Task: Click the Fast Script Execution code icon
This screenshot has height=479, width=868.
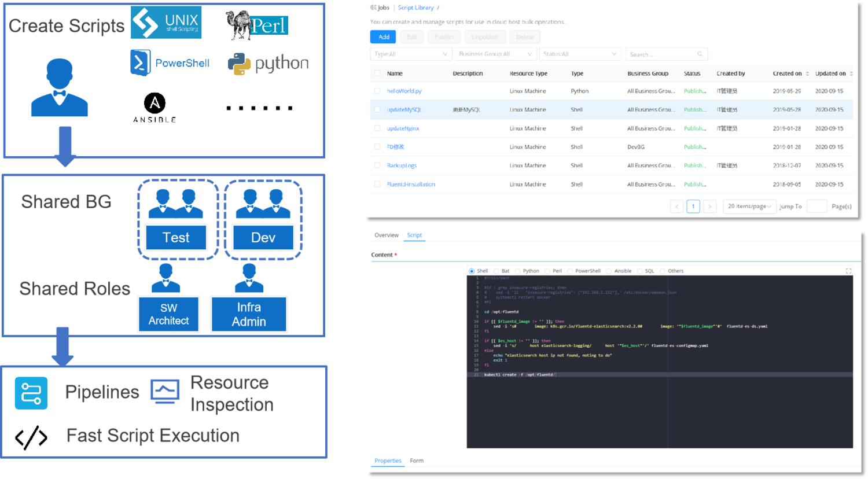Action: [31, 437]
